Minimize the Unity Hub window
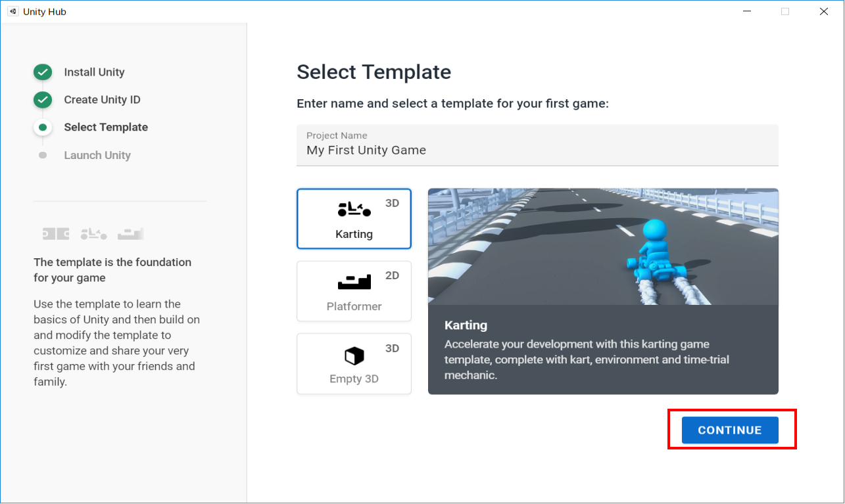845x504 pixels. click(x=747, y=11)
